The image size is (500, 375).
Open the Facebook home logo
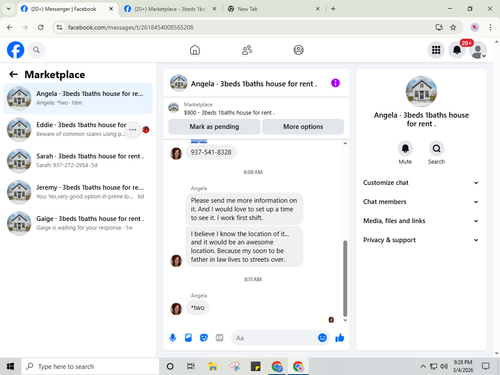(x=16, y=50)
